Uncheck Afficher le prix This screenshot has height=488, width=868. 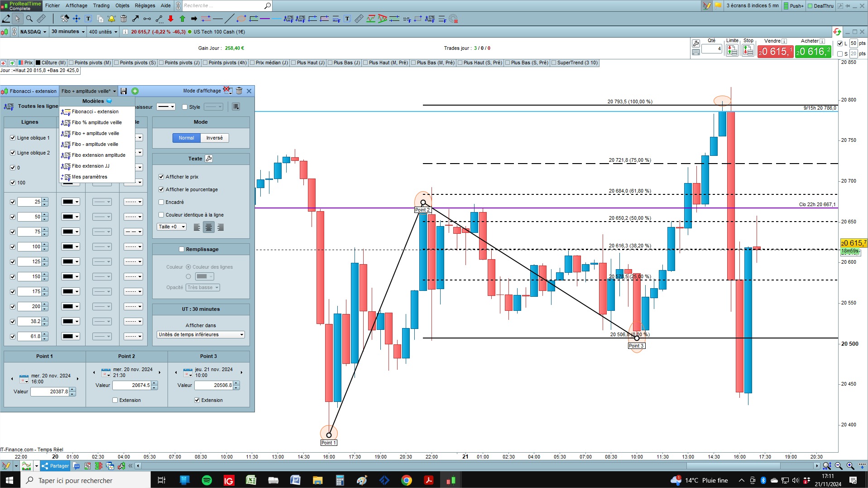pos(161,177)
